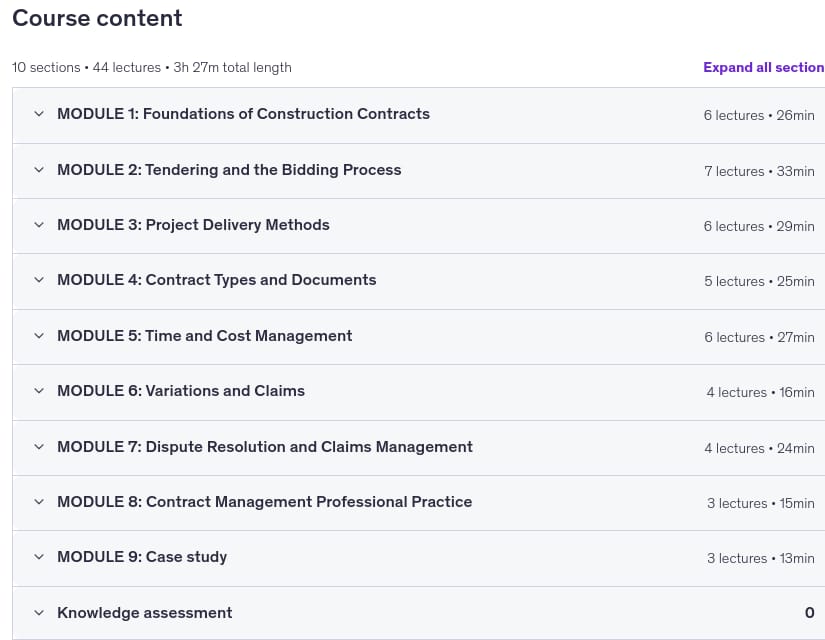
Task: Click '6 lectures • 29min' text
Action: coord(759,226)
